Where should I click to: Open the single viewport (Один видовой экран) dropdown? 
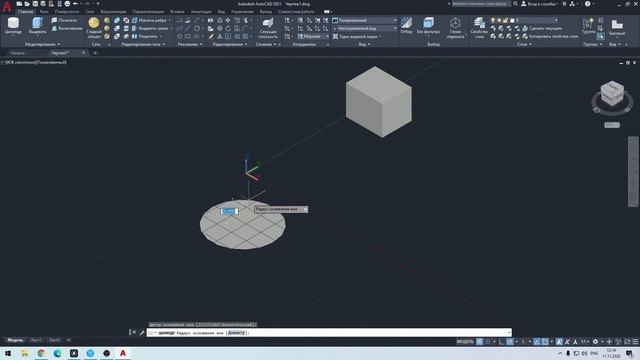357,36
